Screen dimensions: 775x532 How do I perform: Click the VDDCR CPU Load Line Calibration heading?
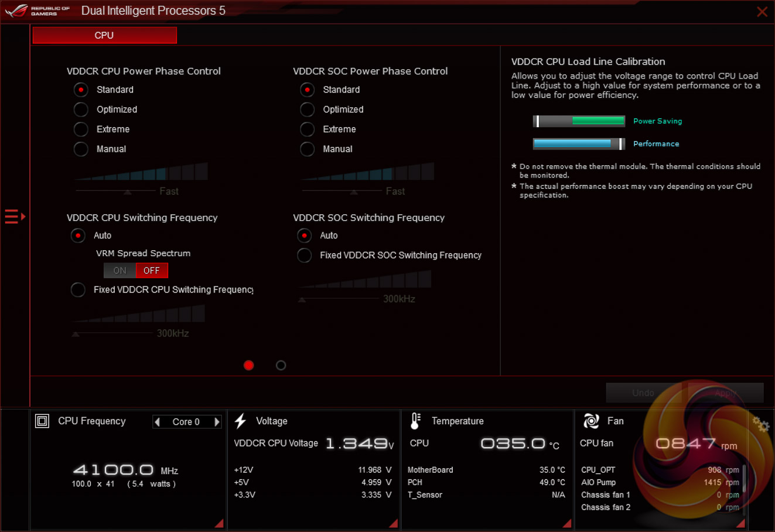[x=588, y=62]
